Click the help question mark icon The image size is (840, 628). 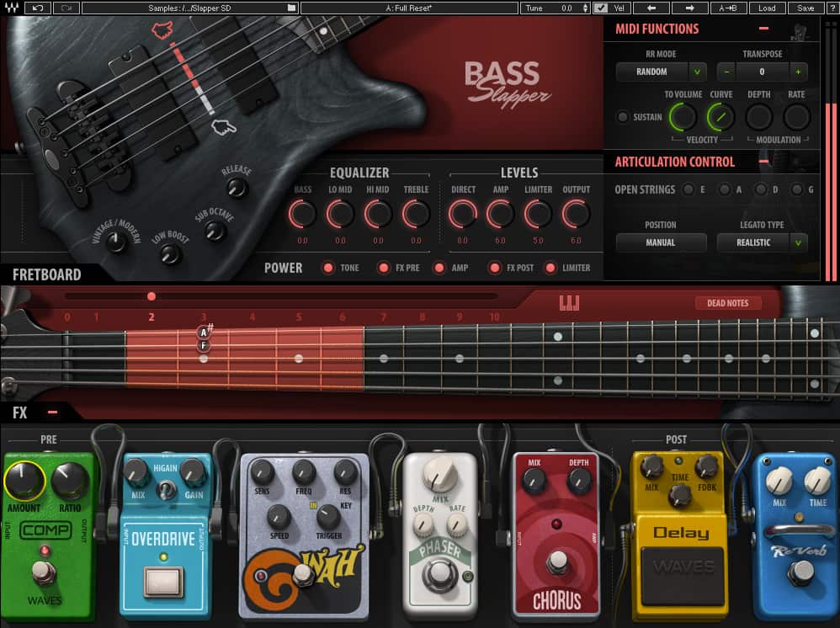(832, 8)
